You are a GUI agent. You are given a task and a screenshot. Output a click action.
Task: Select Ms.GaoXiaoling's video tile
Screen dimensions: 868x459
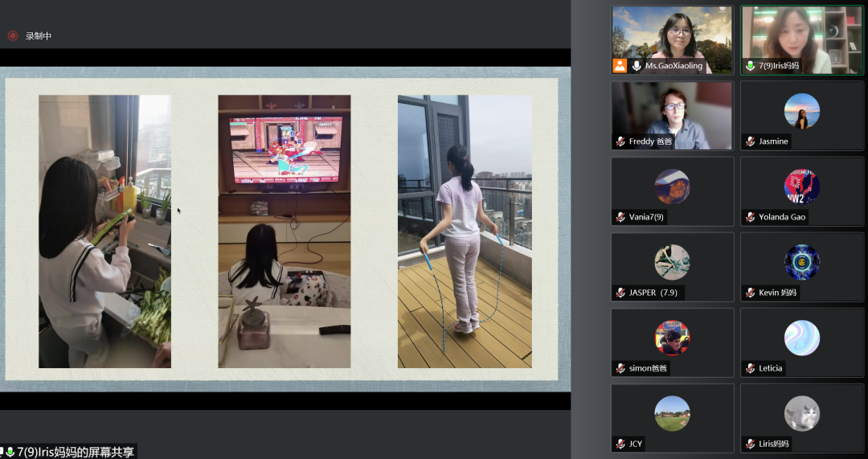click(672, 40)
